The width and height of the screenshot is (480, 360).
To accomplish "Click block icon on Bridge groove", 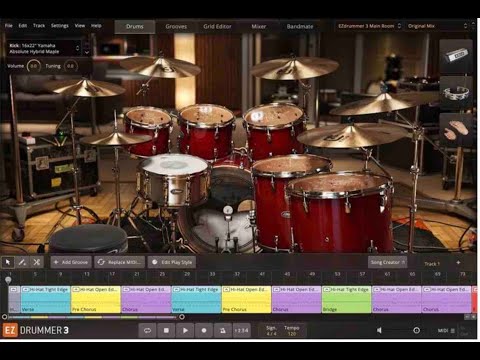I will pos(326,290).
